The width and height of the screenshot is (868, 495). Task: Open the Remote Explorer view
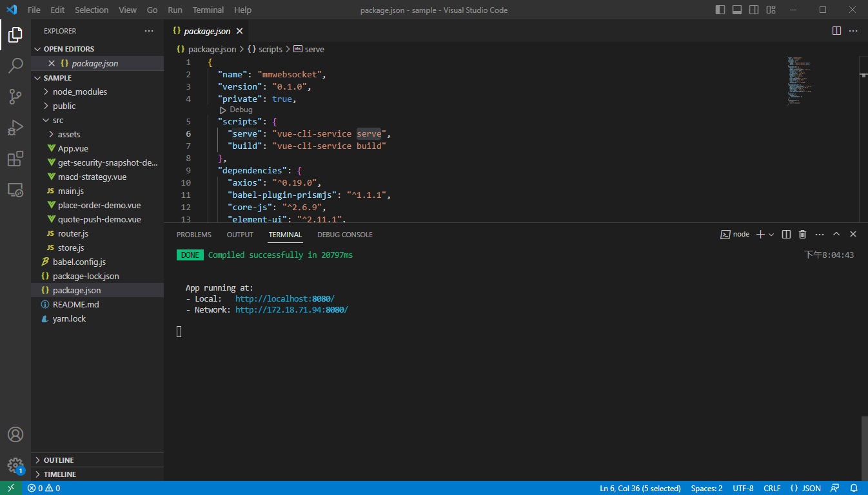pos(15,189)
